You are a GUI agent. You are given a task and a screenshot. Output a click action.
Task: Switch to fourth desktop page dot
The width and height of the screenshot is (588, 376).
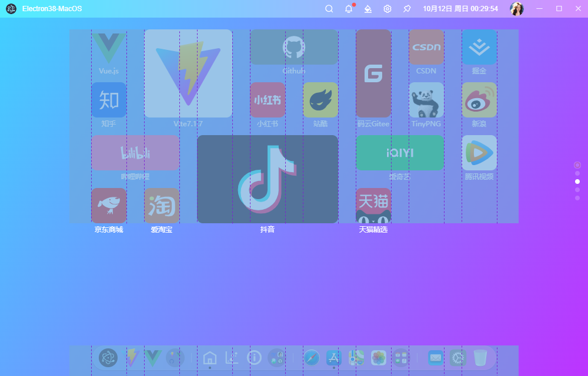click(x=577, y=190)
